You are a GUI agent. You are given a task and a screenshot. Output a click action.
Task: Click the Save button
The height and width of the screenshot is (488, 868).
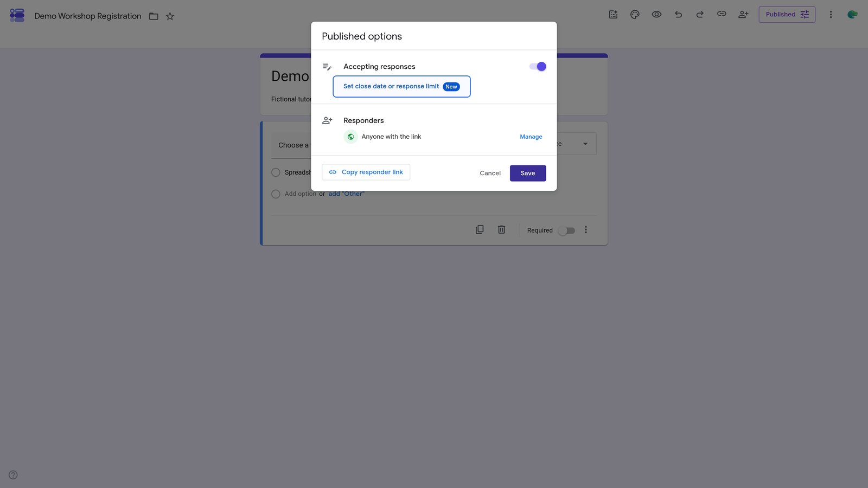click(528, 174)
